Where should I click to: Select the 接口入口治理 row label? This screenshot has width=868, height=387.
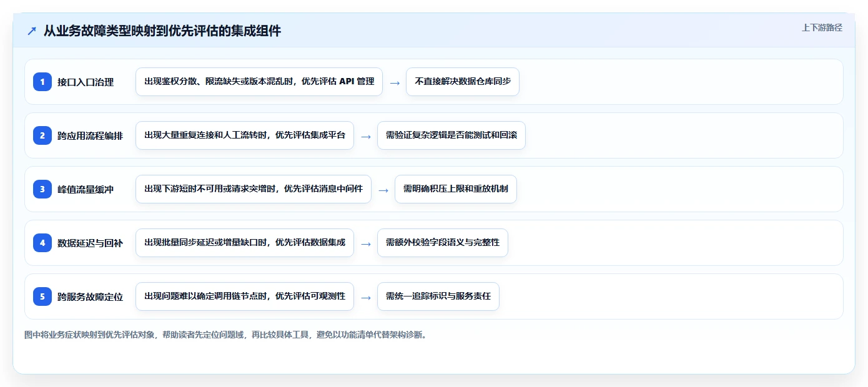click(86, 82)
